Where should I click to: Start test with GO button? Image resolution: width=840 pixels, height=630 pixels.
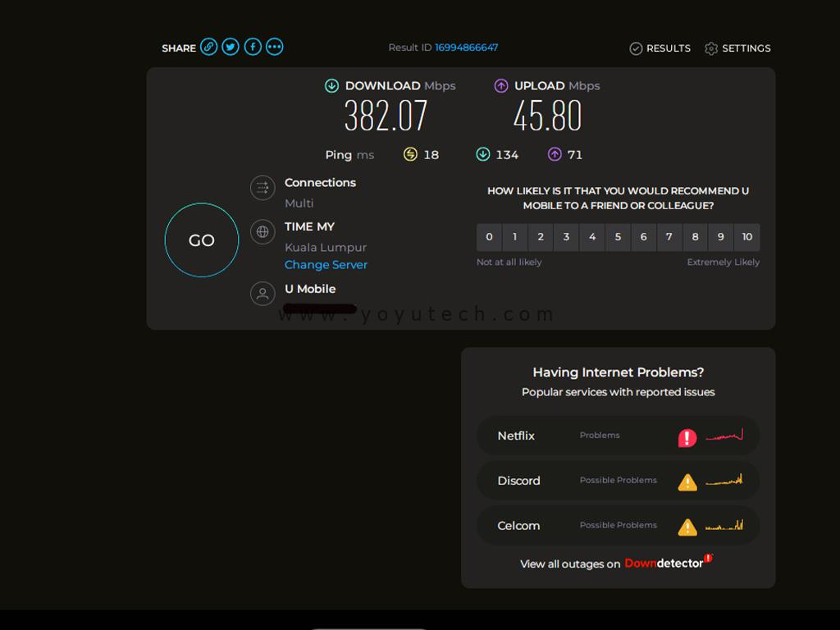(x=202, y=240)
